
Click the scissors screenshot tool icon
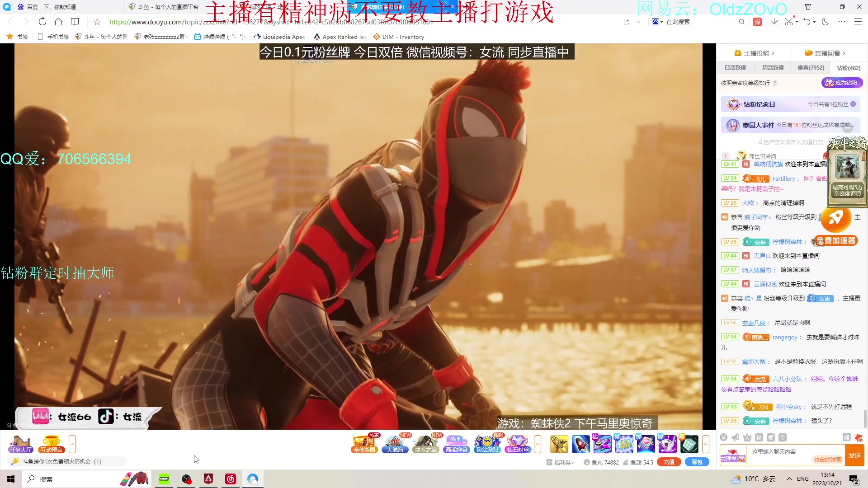tap(789, 22)
